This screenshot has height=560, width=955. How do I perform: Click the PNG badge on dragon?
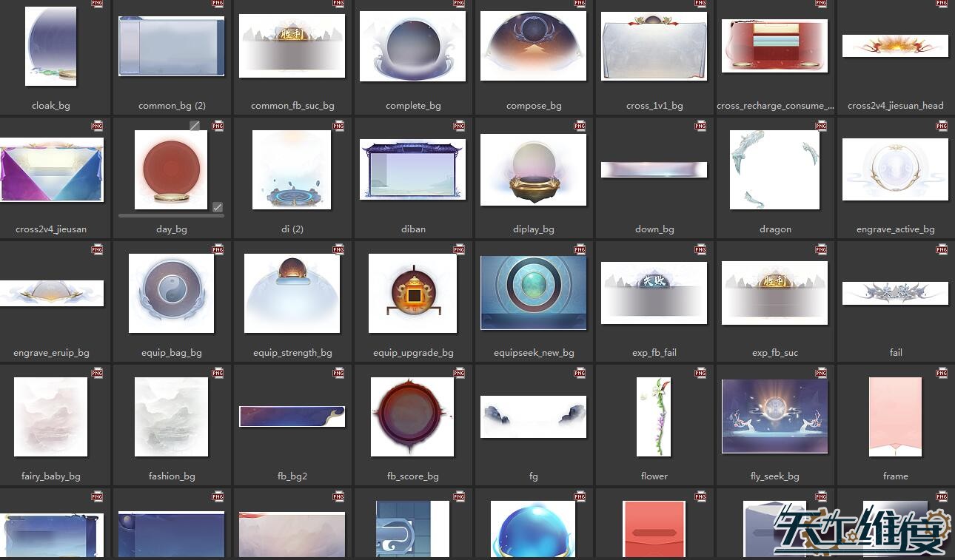821,126
